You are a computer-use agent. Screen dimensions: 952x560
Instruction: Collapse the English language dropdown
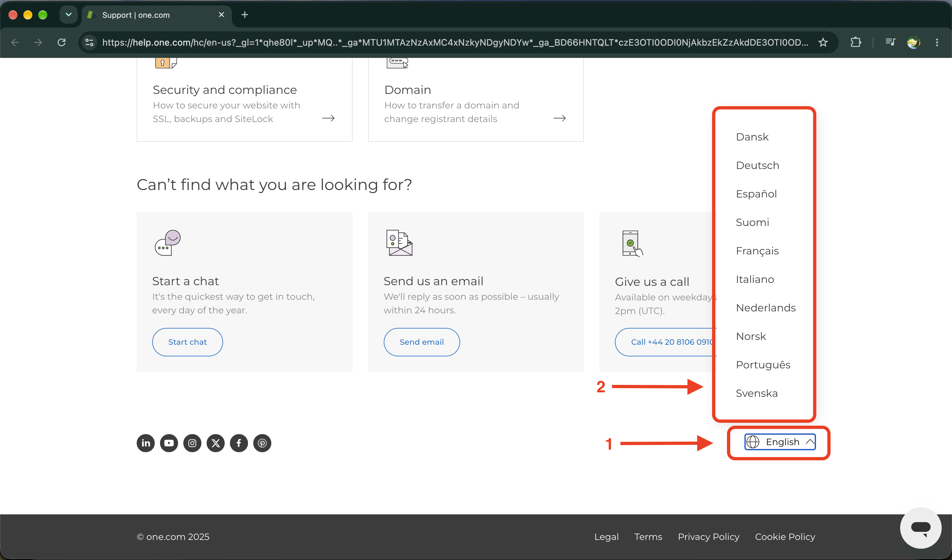click(780, 442)
